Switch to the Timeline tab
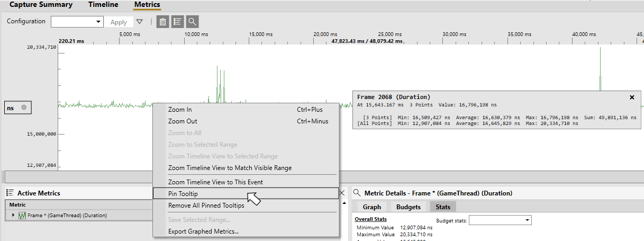 (103, 5)
